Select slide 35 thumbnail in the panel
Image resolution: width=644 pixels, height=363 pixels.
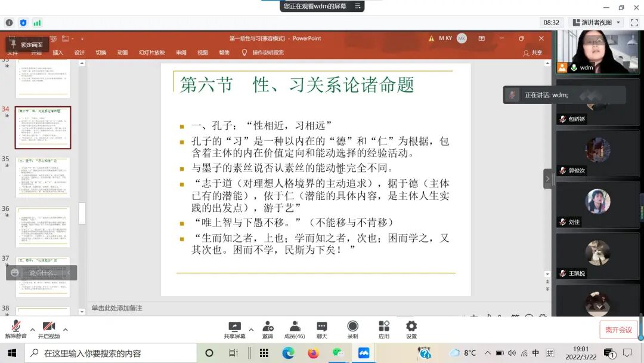(x=42, y=176)
